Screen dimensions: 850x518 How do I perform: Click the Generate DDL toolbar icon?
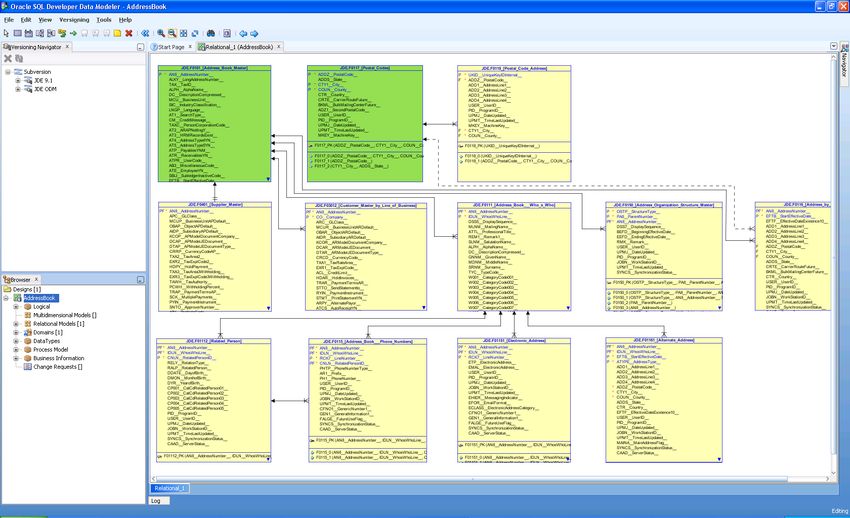pyautogui.click(x=227, y=34)
